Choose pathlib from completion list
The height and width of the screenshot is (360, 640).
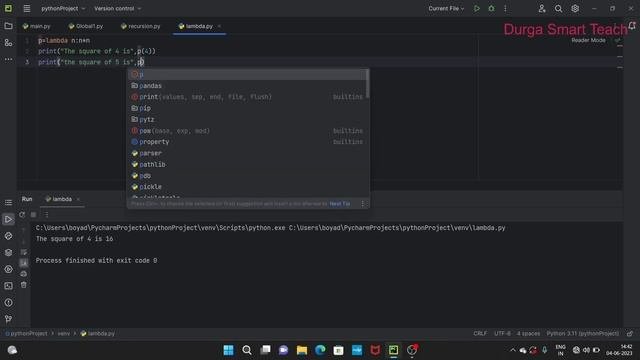[247, 164]
